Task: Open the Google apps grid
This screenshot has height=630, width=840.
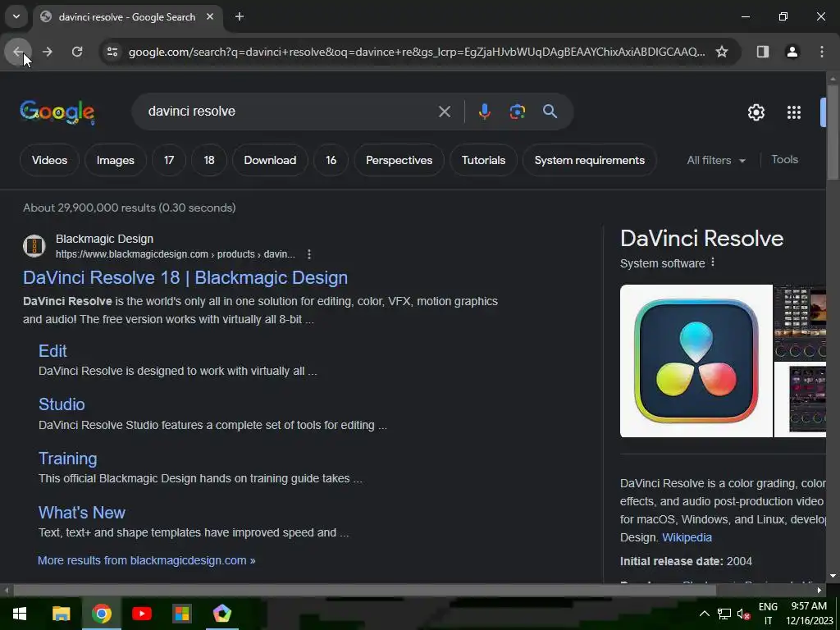Action: pos(793,112)
